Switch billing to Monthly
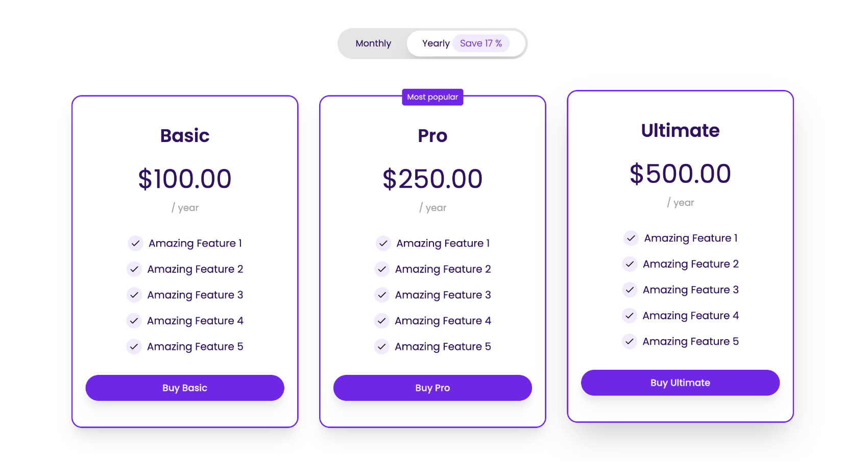Image resolution: width=868 pixels, height=475 pixels. tap(373, 43)
